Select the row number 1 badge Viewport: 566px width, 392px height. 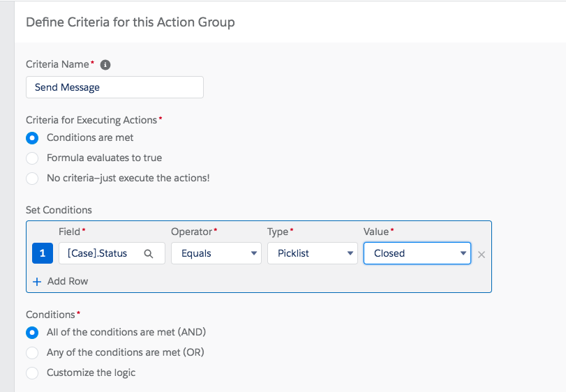(43, 253)
